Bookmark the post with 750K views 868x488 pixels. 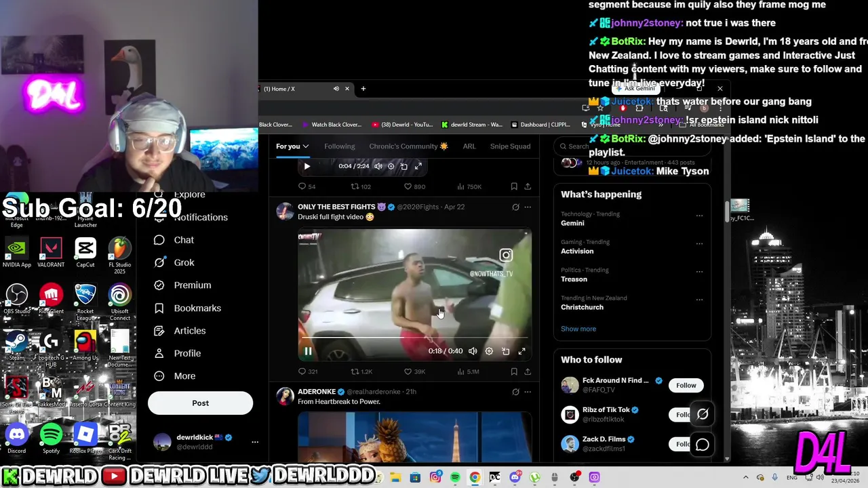(514, 186)
